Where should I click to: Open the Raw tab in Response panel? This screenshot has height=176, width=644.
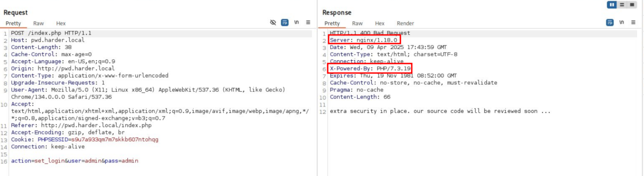click(358, 24)
